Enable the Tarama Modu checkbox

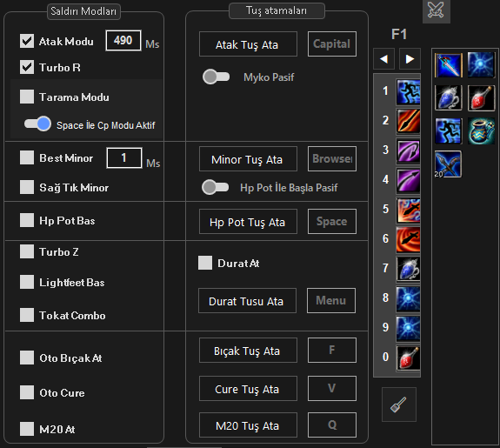click(27, 97)
